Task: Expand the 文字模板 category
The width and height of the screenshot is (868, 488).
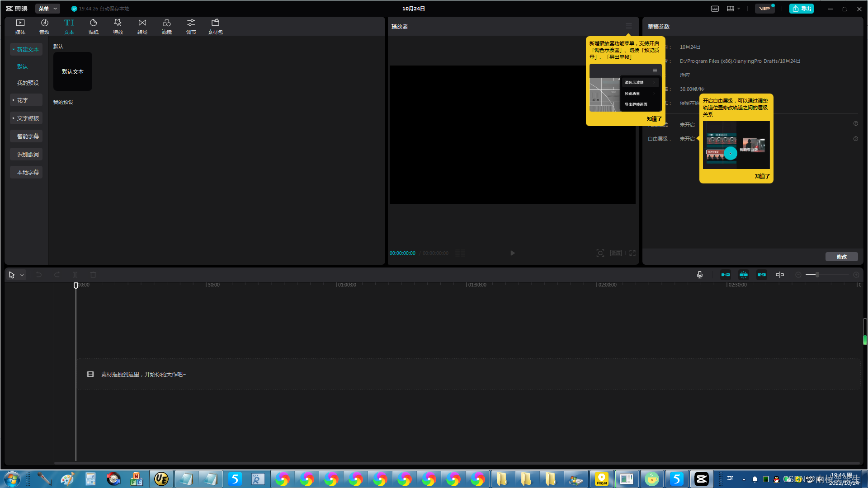Action: (26, 118)
